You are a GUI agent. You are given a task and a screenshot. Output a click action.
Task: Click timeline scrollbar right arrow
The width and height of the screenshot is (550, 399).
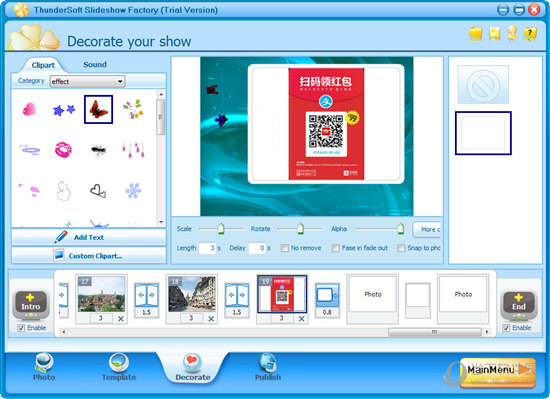click(x=487, y=332)
